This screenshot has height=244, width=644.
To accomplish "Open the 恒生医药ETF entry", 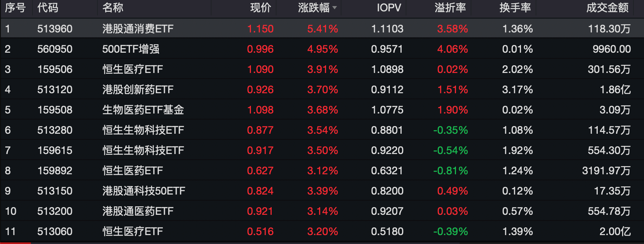I will point(132,171).
